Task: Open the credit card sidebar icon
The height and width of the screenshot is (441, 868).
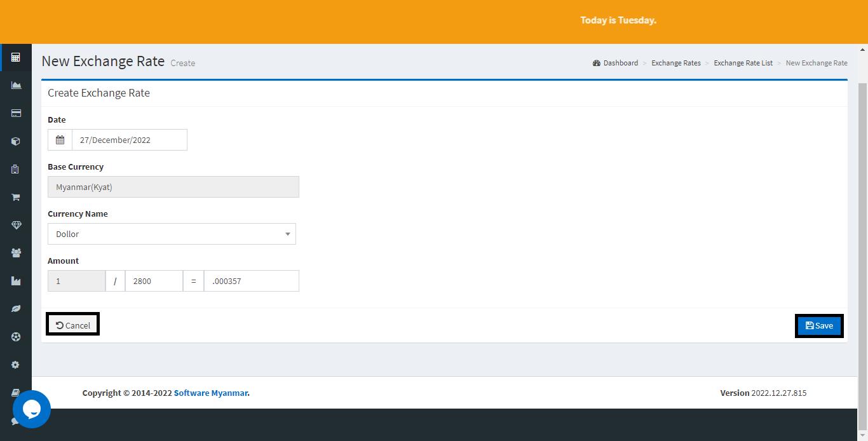Action: 16,113
